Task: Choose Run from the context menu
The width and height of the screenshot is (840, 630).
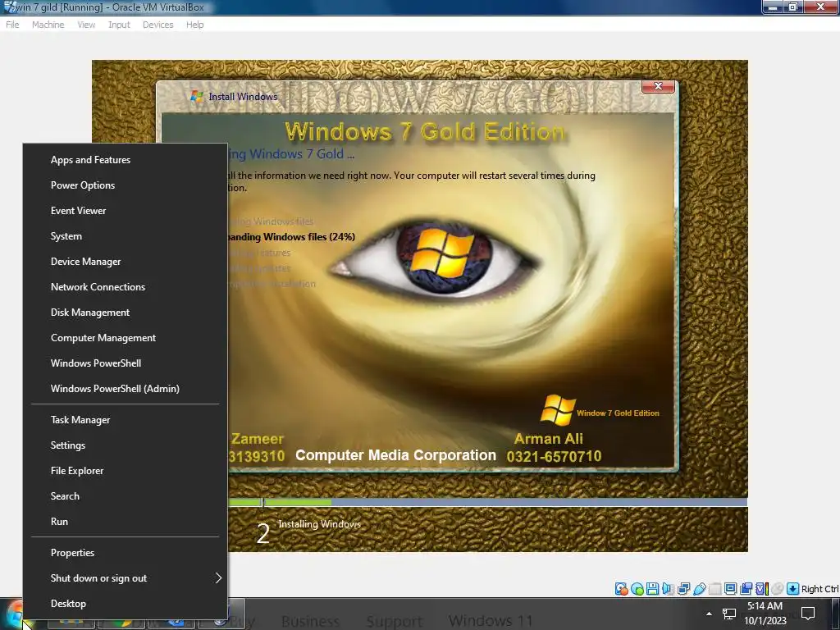Action: pos(126,522)
